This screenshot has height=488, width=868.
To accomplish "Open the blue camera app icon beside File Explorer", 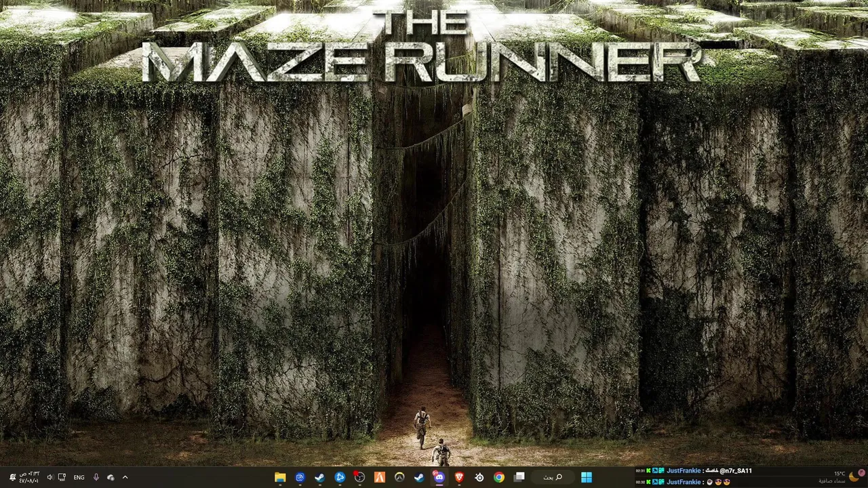I will click(300, 477).
